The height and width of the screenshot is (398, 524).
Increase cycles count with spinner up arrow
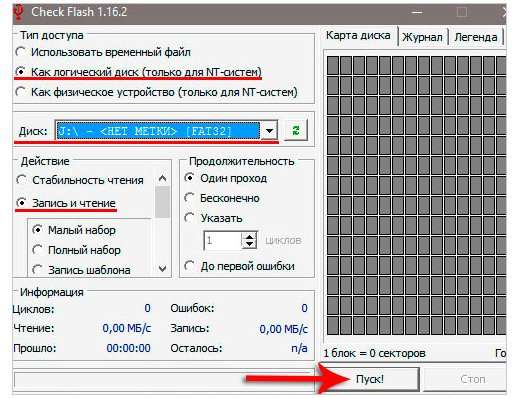[249, 236]
